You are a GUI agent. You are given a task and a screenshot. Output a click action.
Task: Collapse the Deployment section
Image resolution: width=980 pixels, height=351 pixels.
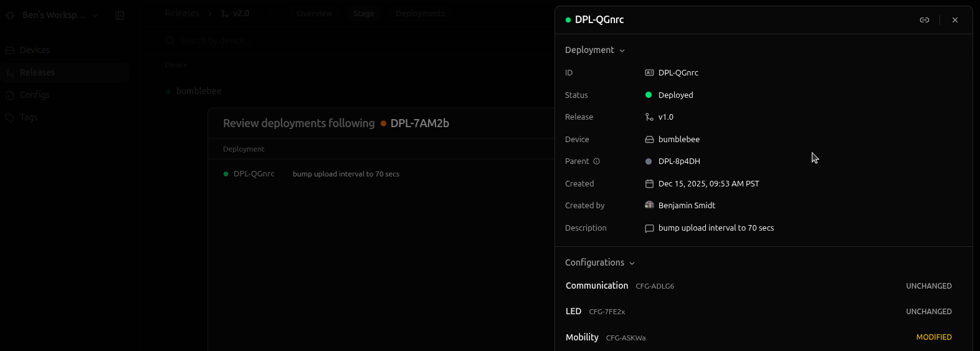pos(594,50)
